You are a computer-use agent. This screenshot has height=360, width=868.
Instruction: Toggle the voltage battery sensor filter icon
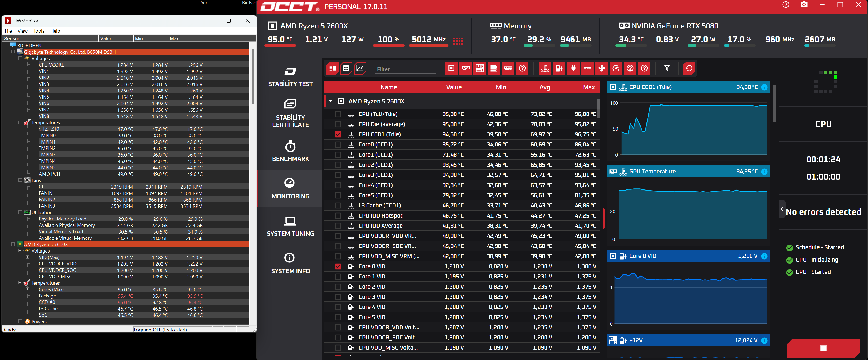click(559, 68)
